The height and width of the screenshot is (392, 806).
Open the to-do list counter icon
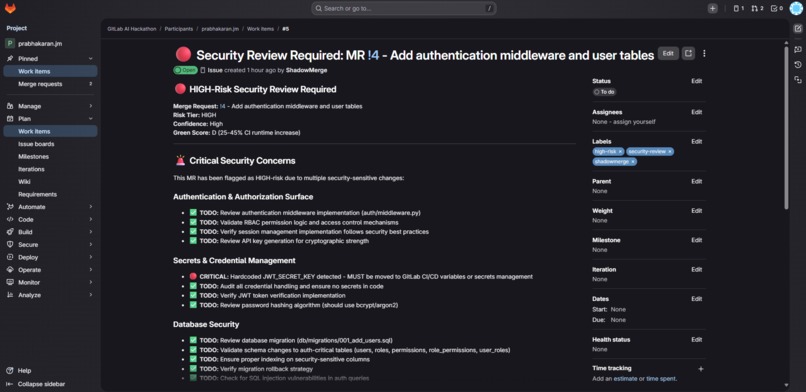(776, 8)
